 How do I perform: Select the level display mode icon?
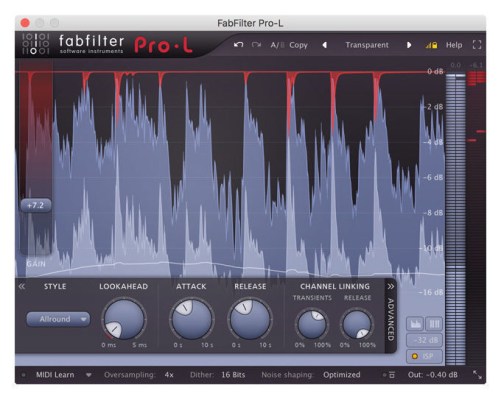tap(415, 323)
